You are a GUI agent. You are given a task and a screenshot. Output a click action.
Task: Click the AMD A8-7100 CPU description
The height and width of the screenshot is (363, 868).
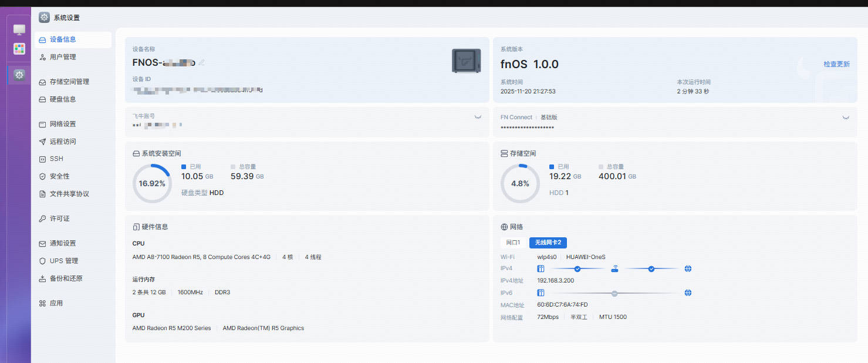(x=201, y=257)
